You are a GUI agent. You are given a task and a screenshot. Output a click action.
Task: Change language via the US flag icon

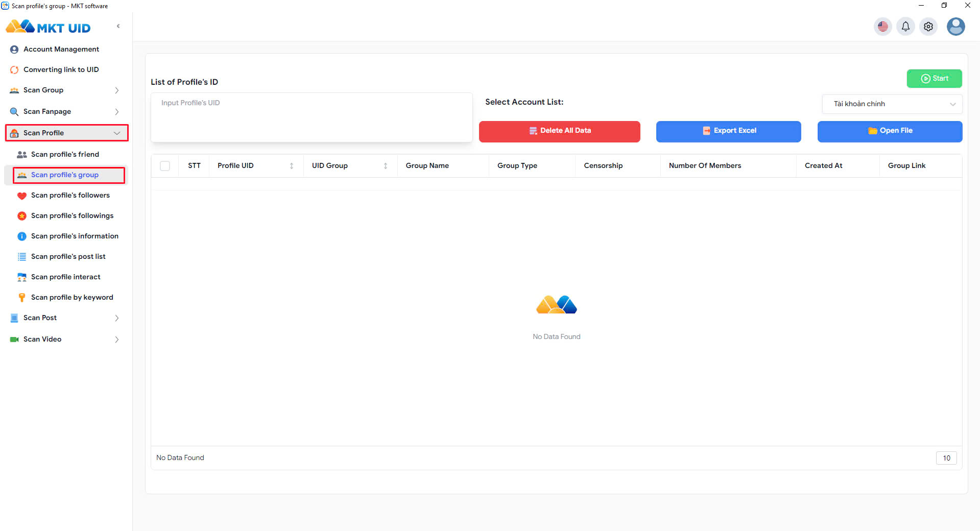coord(883,27)
